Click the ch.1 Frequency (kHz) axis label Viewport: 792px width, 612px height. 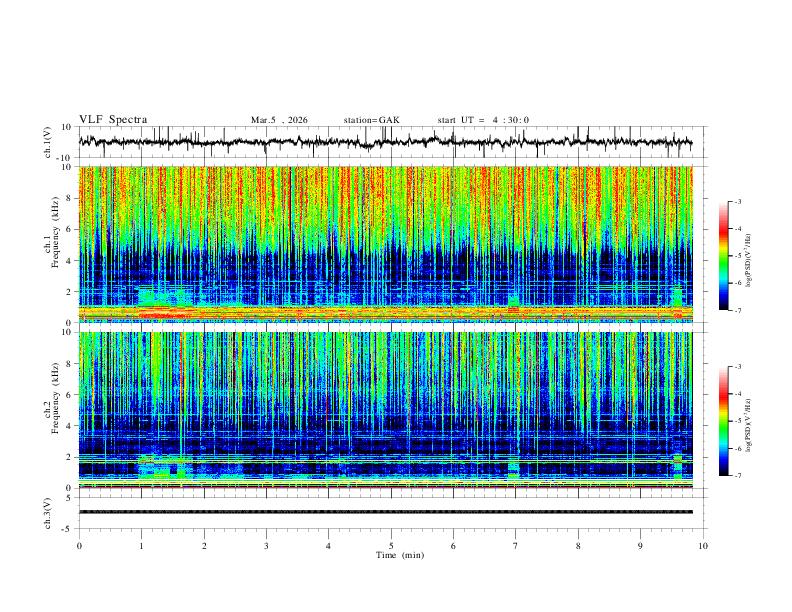click(x=52, y=233)
